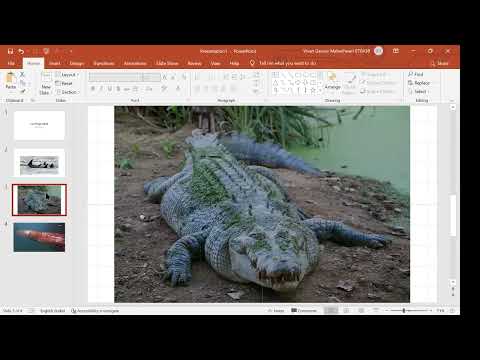Toggle Notes pane in status bar
Screen dimensions: 480x360
276,310
